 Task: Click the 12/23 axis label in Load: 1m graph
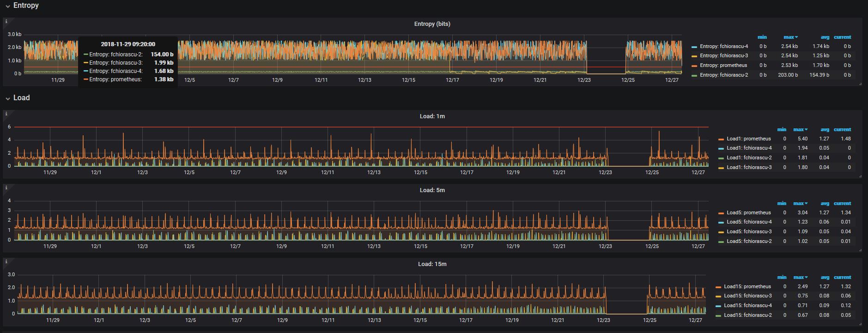click(x=605, y=172)
